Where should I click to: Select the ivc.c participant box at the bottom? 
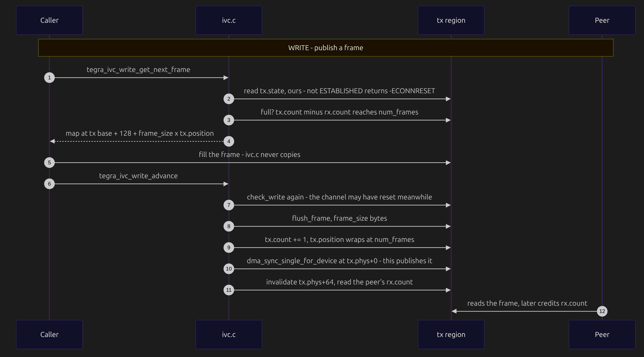[x=229, y=335]
